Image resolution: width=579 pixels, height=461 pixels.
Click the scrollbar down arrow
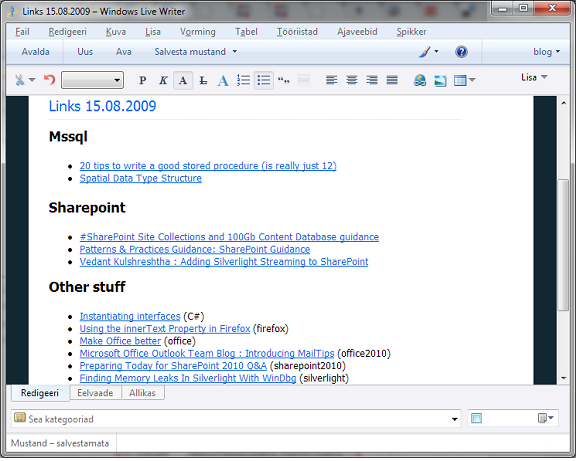[563, 378]
